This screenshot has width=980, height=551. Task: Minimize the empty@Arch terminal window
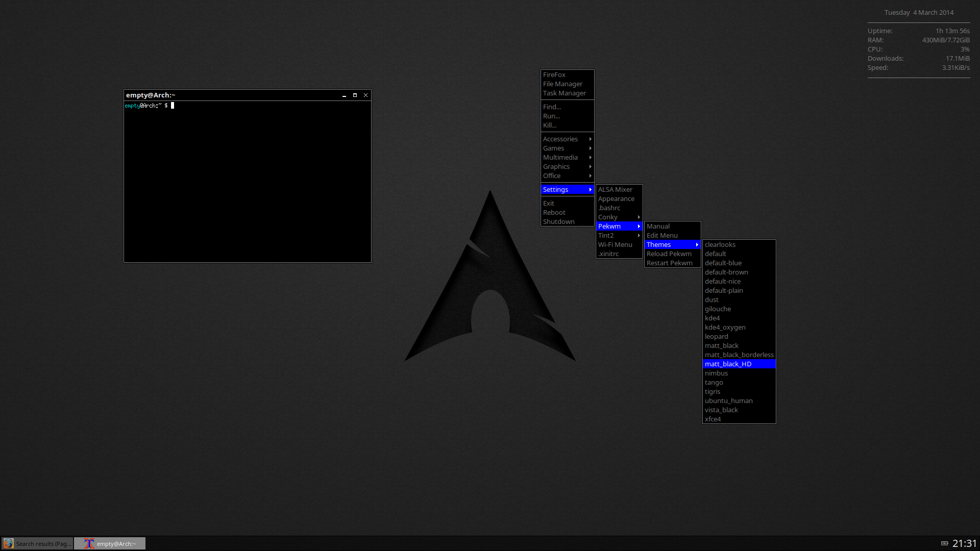344,95
